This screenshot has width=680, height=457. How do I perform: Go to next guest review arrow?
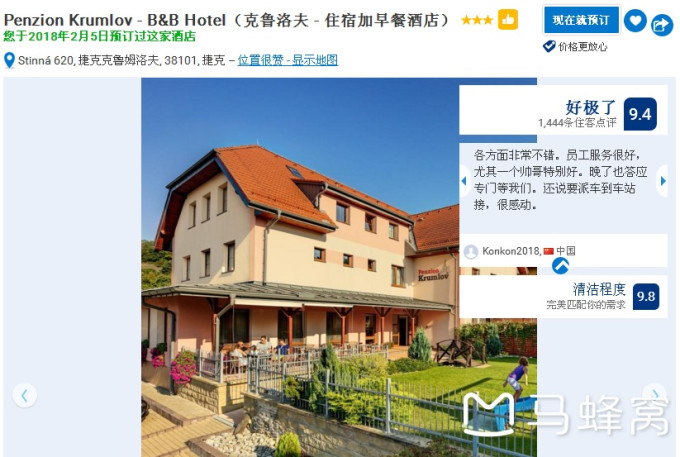coord(663,181)
